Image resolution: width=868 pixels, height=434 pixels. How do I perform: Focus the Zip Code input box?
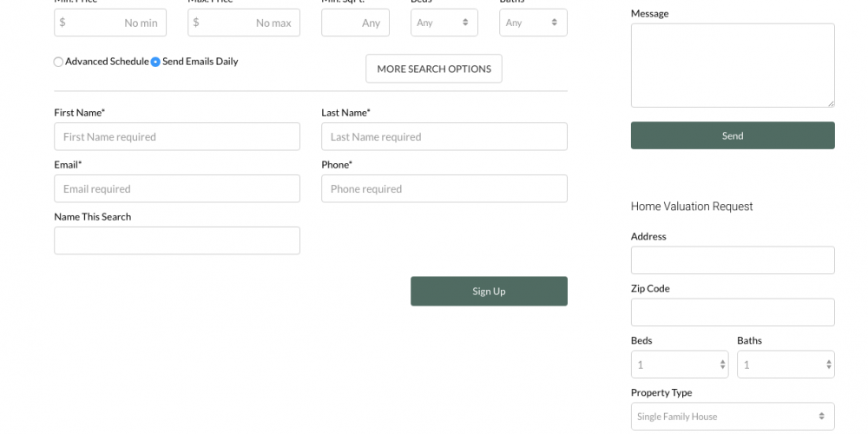[x=732, y=312]
